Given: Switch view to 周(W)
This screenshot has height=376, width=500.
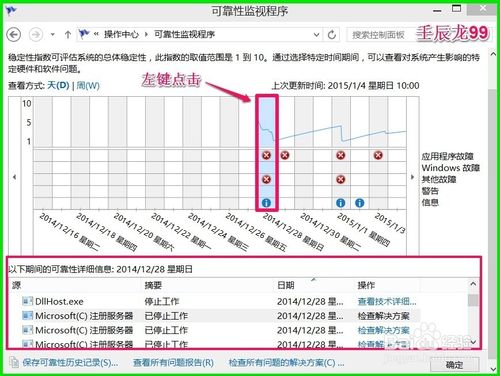Looking at the screenshot, I should tap(88, 86).
